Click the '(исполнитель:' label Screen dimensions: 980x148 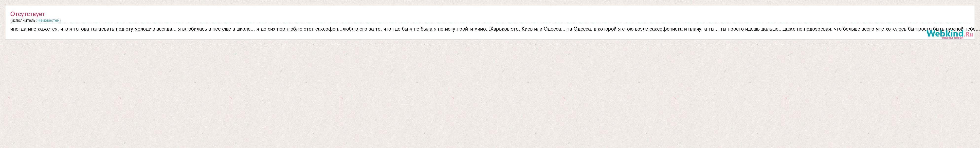click(x=24, y=20)
